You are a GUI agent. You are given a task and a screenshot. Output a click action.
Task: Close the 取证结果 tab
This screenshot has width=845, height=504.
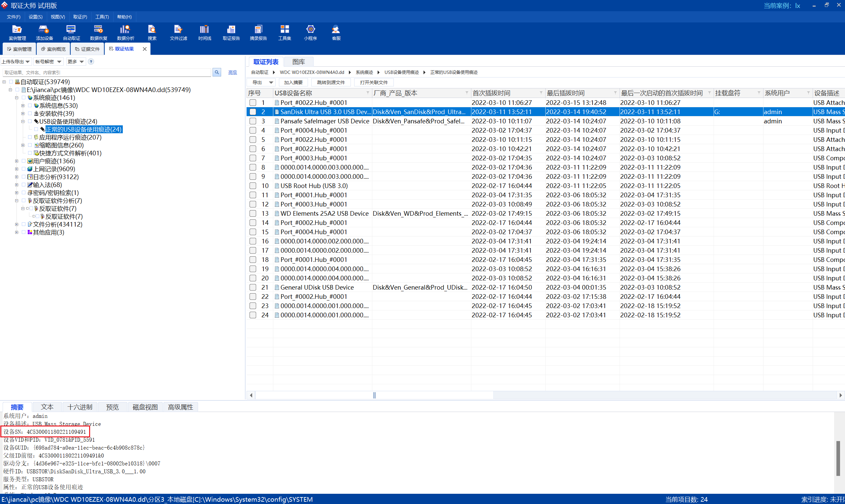tap(145, 49)
